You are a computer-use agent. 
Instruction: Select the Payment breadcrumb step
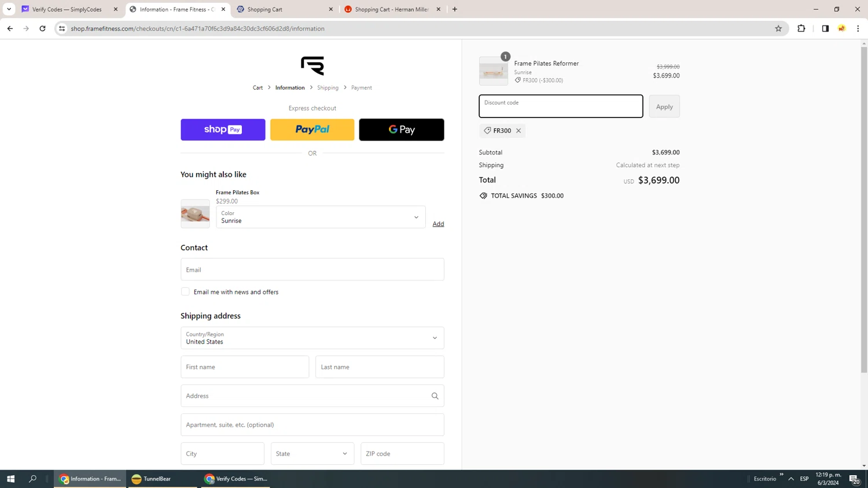(361, 88)
